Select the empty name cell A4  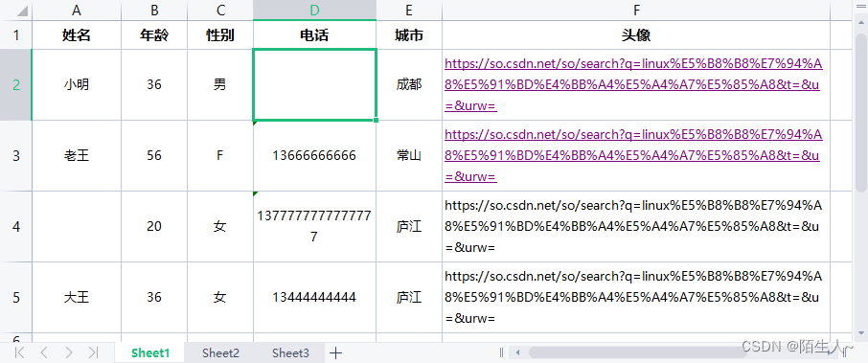[x=77, y=227]
